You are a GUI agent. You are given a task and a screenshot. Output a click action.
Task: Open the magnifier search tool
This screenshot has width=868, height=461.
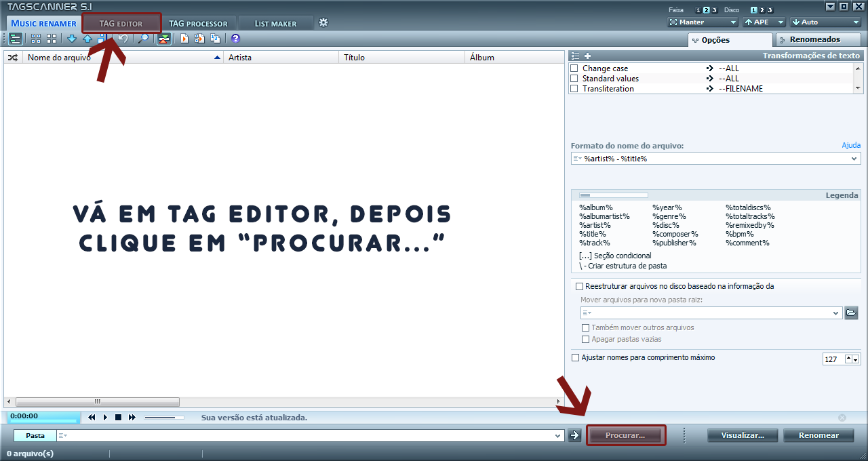point(143,39)
